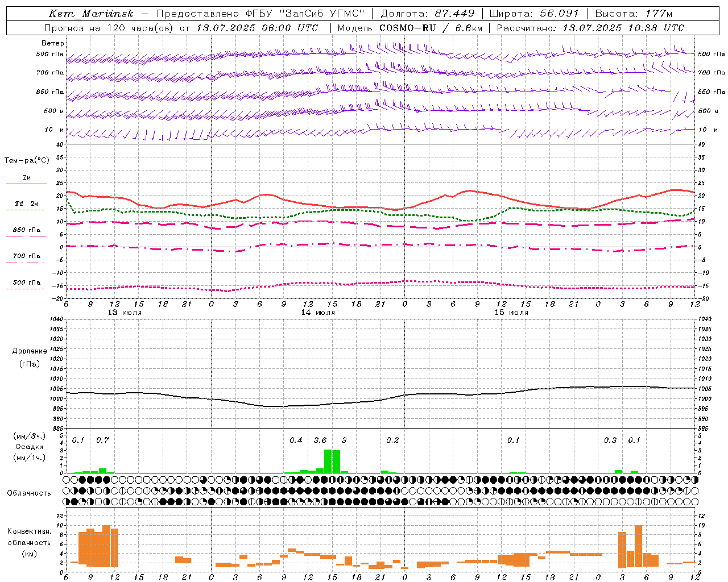Click the green precipitation bar beneath the 0.2 value
Screen dimensions: 728x582
click(384, 472)
